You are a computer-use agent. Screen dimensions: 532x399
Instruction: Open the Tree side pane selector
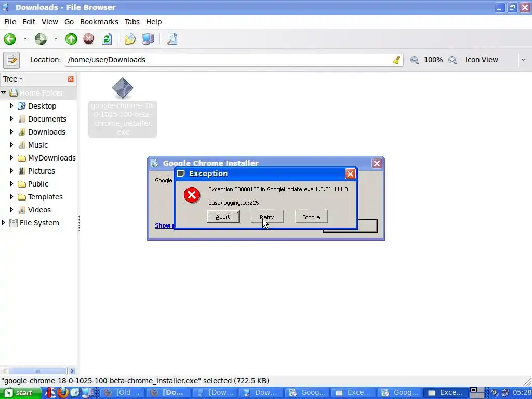pos(13,79)
